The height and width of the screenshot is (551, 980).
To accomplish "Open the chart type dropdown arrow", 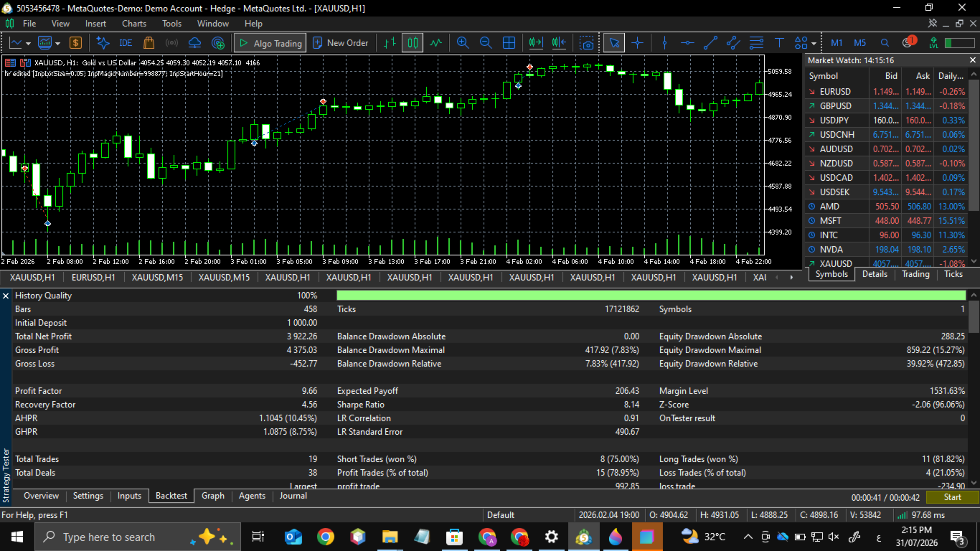I will pyautogui.click(x=28, y=43).
